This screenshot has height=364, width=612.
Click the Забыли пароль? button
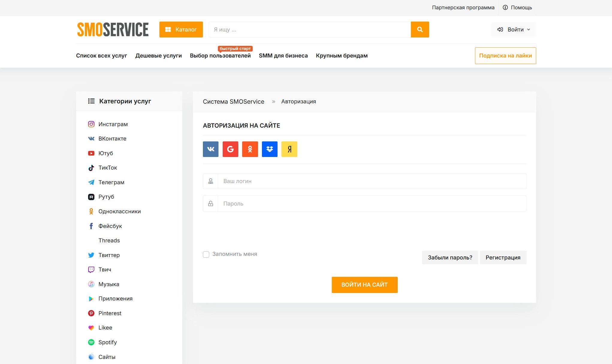pyautogui.click(x=450, y=257)
